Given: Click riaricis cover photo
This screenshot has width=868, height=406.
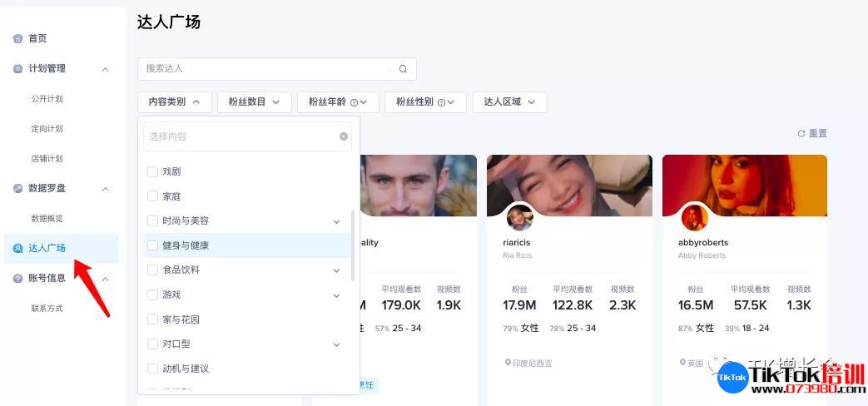Looking at the screenshot, I should [569, 186].
